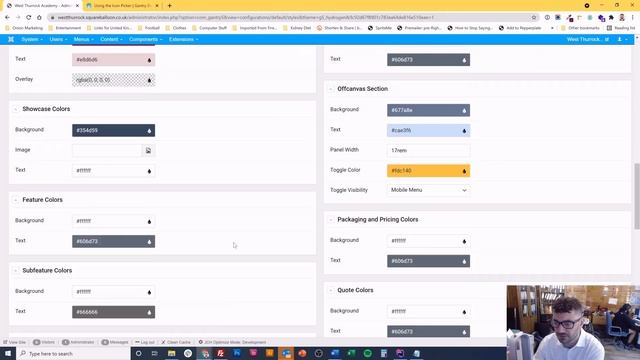
Task: Reload the page with browser refresh icon
Action: click(29, 18)
